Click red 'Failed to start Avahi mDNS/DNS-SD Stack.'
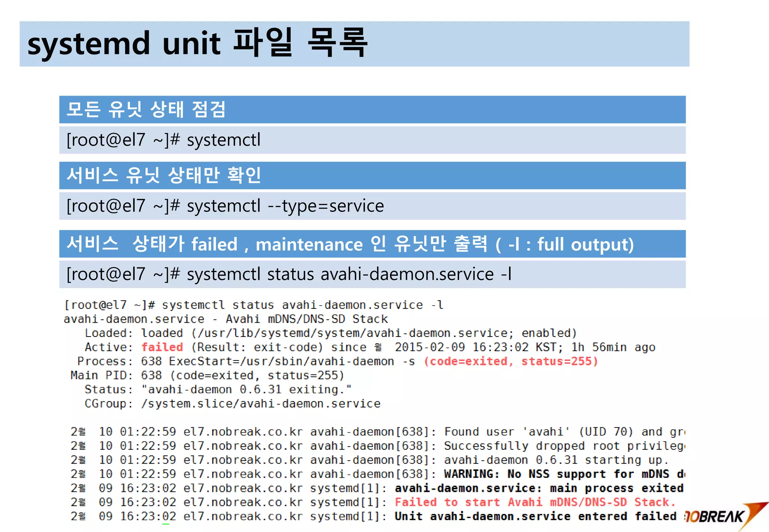 point(535,502)
